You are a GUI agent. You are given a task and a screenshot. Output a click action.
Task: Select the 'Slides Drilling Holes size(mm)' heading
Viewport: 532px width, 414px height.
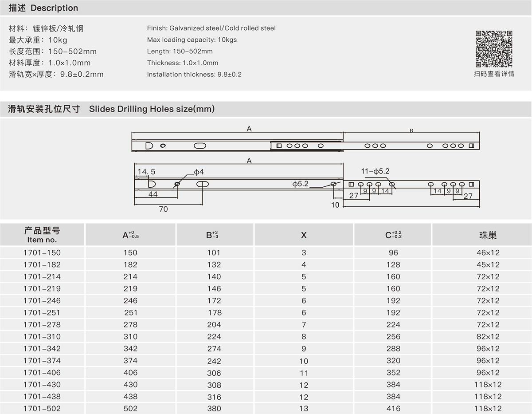(x=152, y=109)
